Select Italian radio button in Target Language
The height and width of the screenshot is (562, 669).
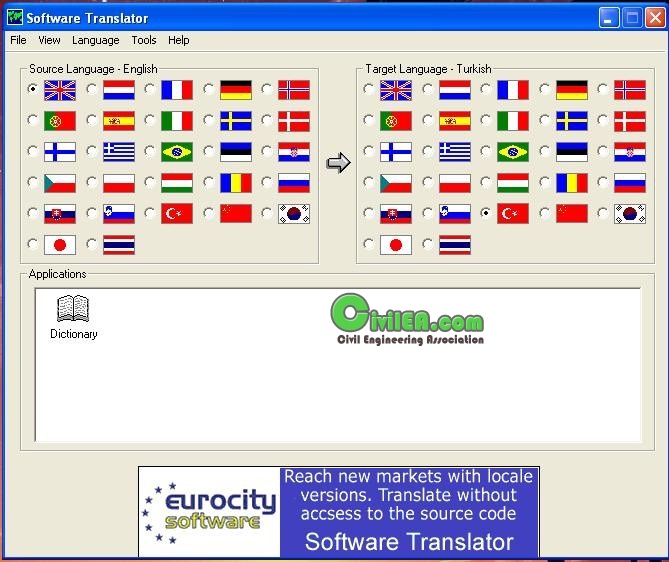click(486, 120)
